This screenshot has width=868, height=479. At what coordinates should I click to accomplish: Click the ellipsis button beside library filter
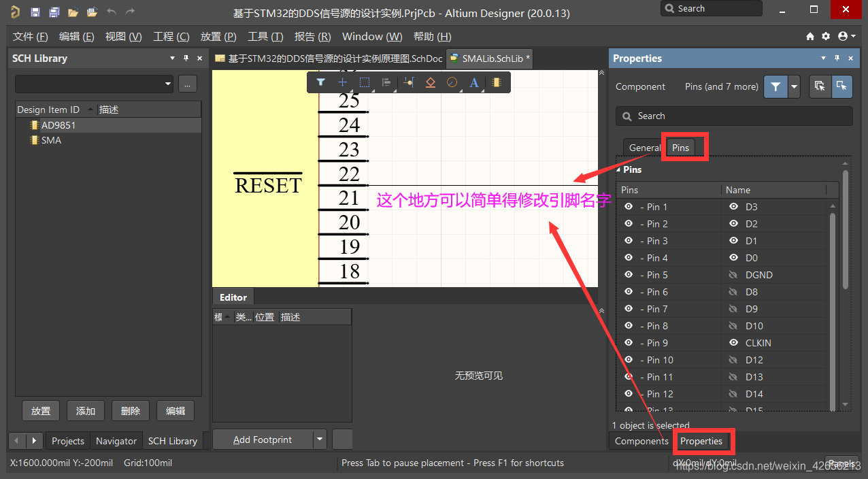click(188, 84)
